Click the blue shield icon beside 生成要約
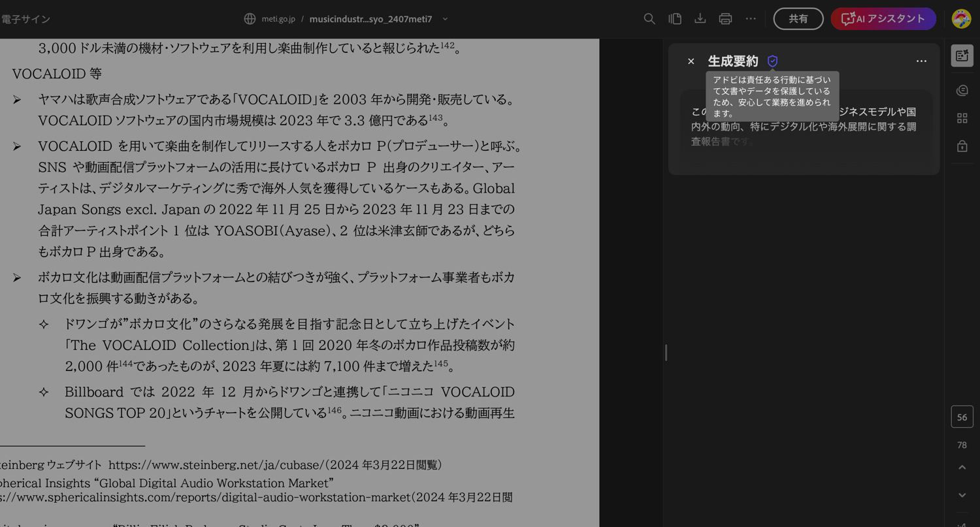This screenshot has height=527, width=980. [772, 61]
